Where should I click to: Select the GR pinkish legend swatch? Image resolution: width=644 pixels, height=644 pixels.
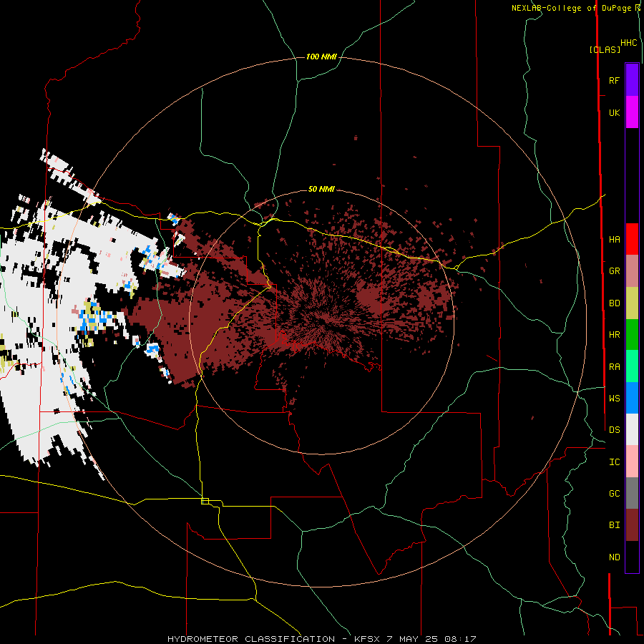[x=632, y=271]
